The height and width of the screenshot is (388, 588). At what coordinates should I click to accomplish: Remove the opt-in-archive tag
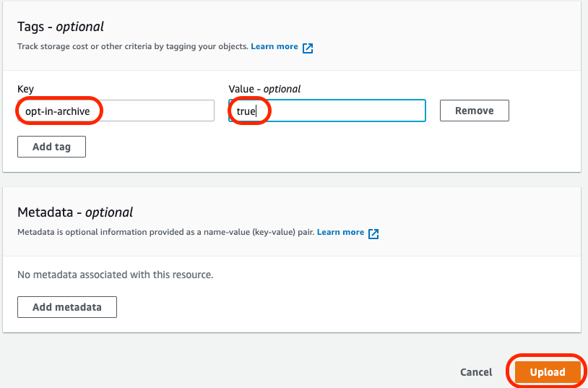[474, 111]
